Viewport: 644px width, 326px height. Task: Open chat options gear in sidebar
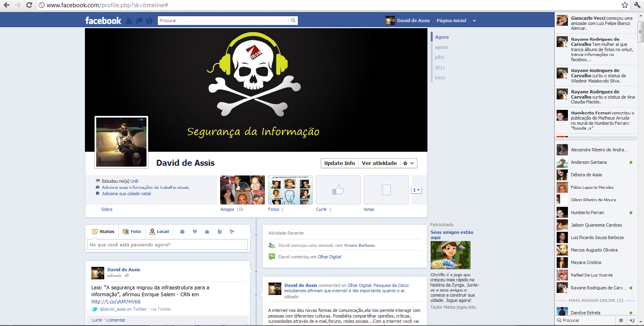pyautogui.click(x=621, y=320)
